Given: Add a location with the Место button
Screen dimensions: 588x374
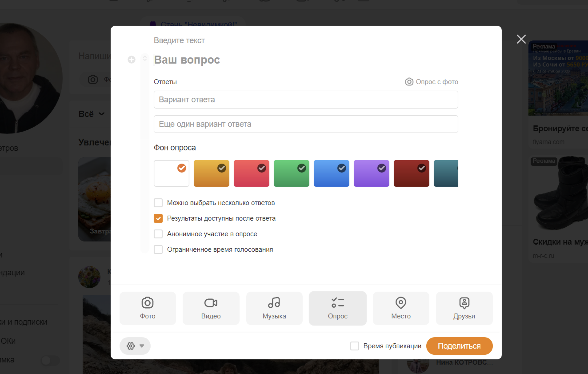Looking at the screenshot, I should click(401, 308).
